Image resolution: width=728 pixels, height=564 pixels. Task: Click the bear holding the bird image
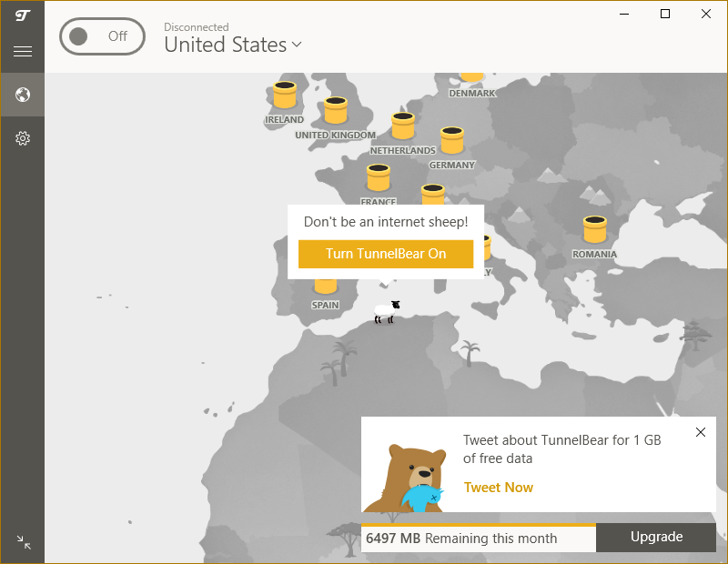[406, 478]
